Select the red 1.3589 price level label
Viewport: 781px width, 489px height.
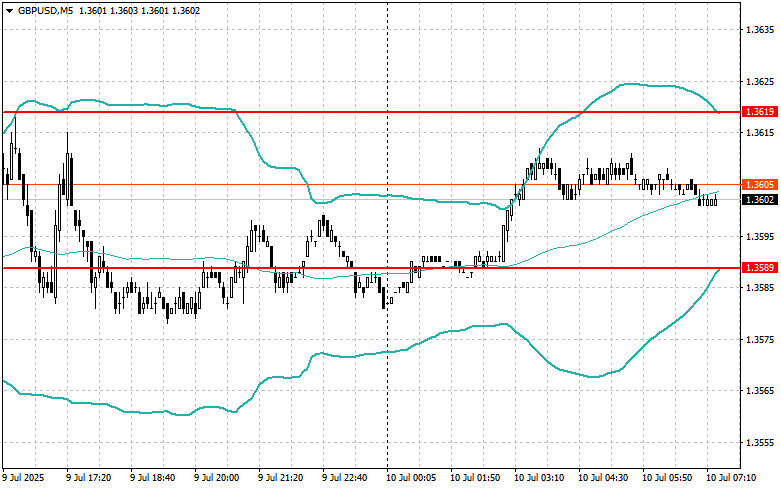tap(760, 268)
